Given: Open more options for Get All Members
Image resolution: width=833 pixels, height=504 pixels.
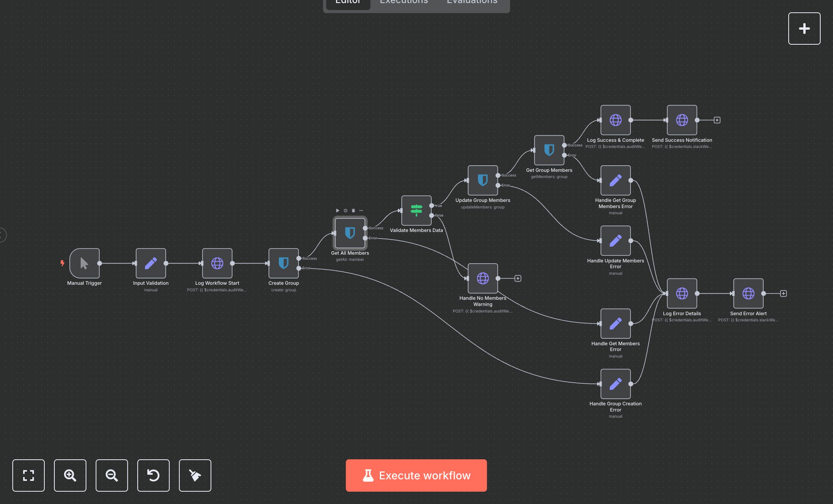Looking at the screenshot, I should [361, 210].
